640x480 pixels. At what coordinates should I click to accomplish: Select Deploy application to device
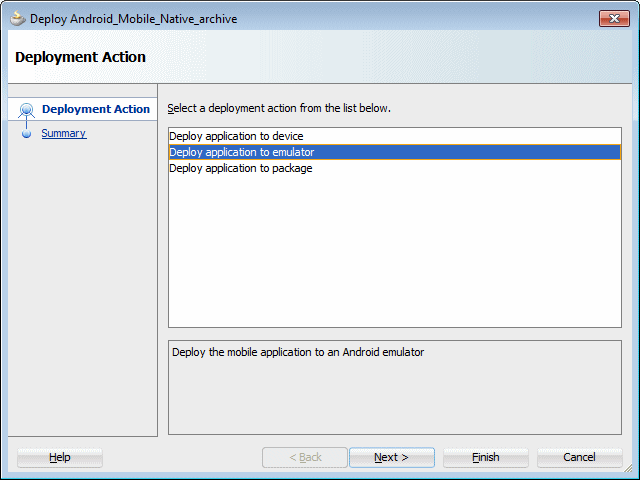click(236, 136)
